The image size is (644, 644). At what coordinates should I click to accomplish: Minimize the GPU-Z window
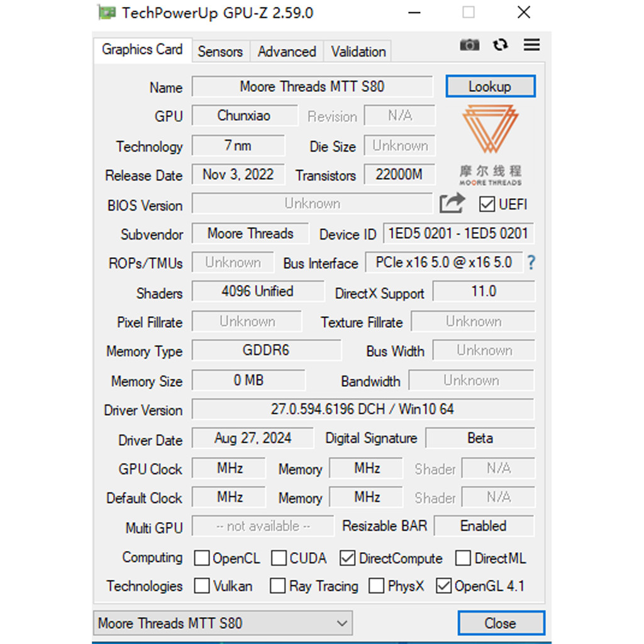click(x=414, y=13)
